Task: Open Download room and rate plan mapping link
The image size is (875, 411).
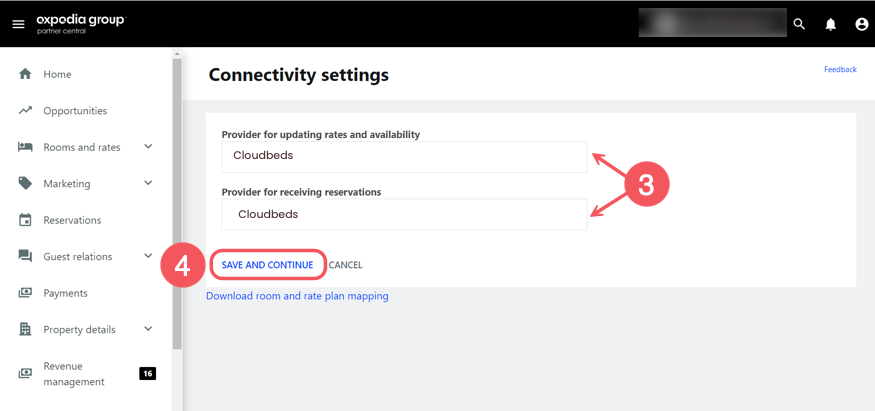Action: pos(297,296)
